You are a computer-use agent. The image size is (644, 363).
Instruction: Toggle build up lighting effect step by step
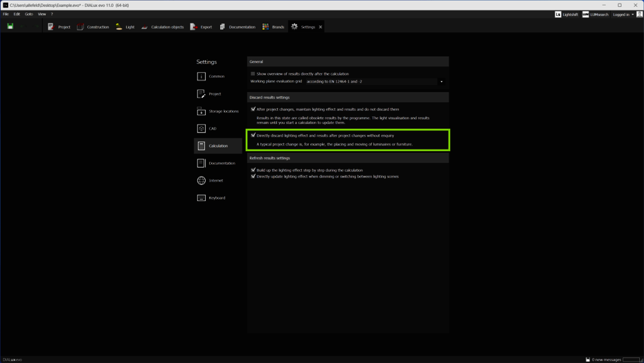click(253, 170)
